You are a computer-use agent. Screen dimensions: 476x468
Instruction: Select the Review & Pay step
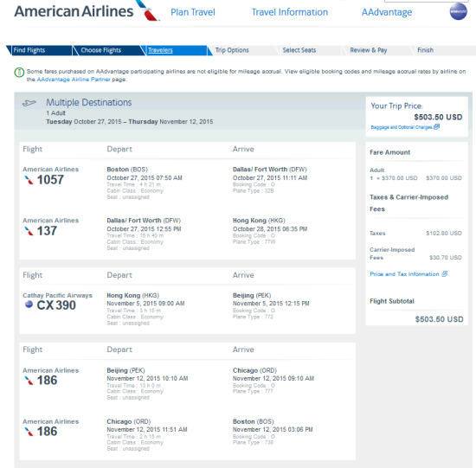368,50
